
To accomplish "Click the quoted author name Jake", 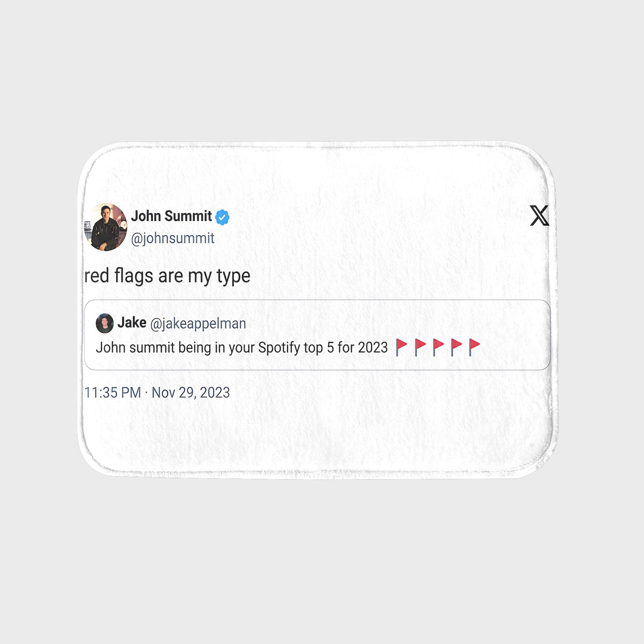I will tap(132, 323).
